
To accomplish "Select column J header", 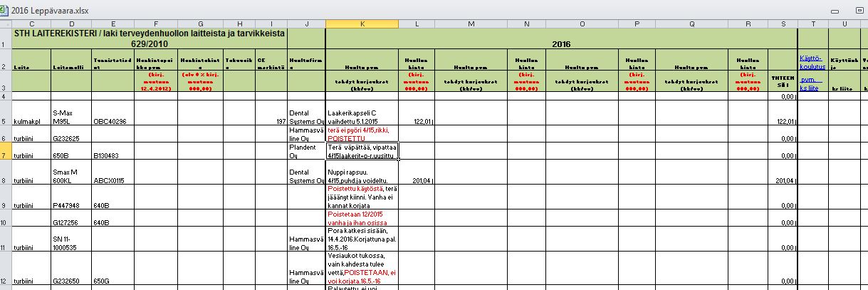I will [x=306, y=24].
